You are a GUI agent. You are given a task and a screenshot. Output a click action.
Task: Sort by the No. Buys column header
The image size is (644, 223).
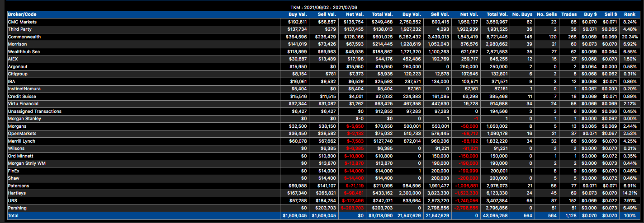click(x=522, y=14)
